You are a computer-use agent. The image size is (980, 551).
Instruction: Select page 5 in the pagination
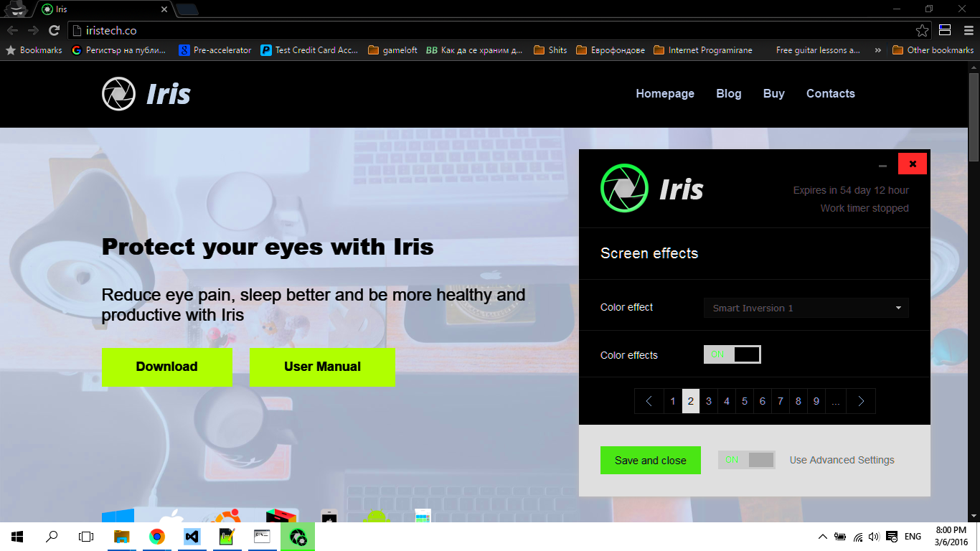pos(745,401)
